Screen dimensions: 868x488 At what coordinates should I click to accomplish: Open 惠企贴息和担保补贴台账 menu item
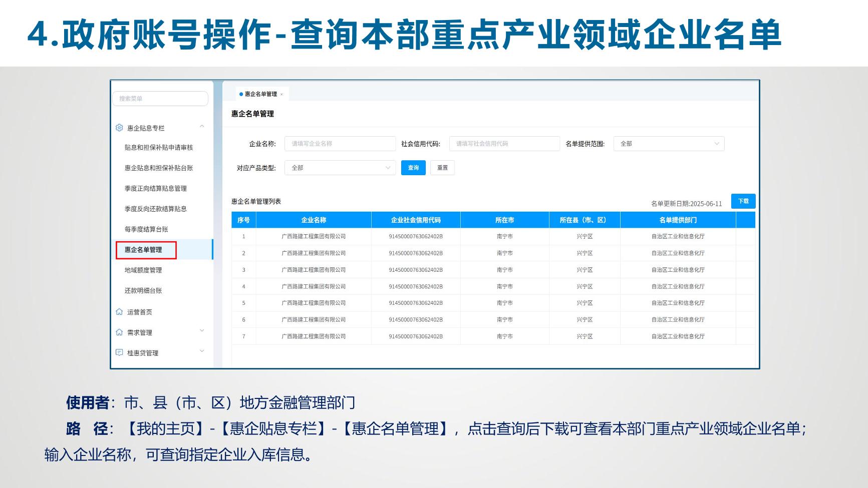[159, 168]
